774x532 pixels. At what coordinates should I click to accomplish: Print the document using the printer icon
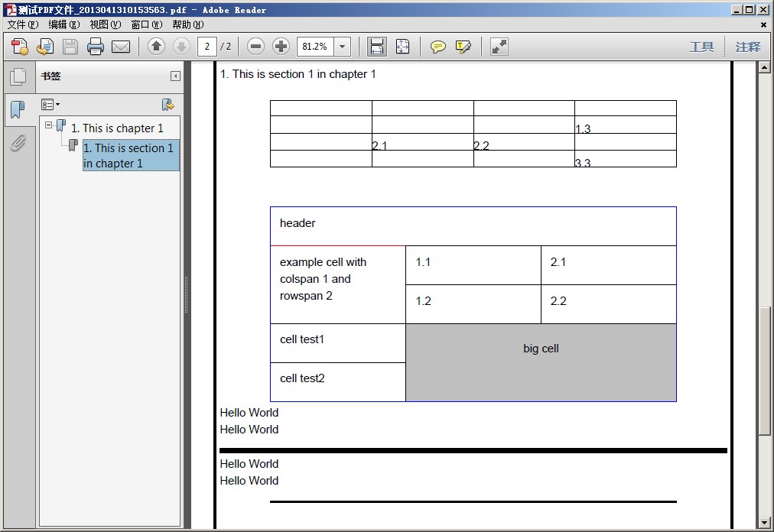[96, 47]
